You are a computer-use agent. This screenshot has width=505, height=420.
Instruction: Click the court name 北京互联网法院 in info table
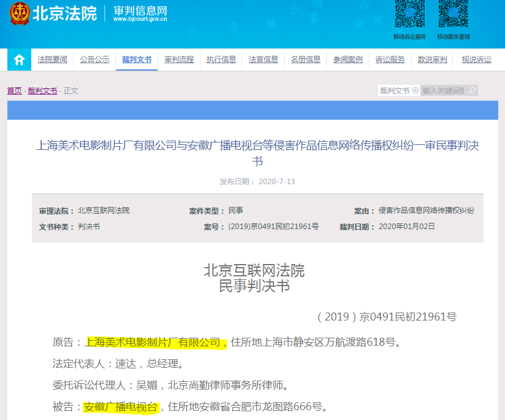pyautogui.click(x=104, y=211)
